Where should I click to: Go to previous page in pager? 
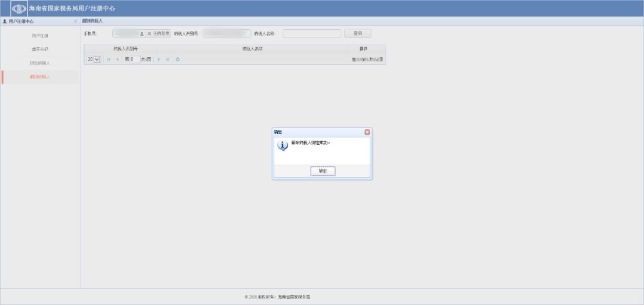pos(117,60)
